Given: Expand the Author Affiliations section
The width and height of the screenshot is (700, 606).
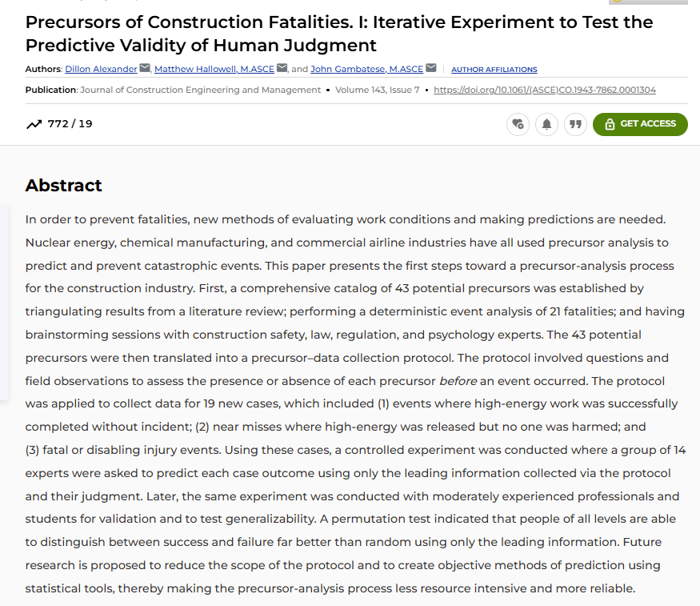Looking at the screenshot, I should (494, 70).
